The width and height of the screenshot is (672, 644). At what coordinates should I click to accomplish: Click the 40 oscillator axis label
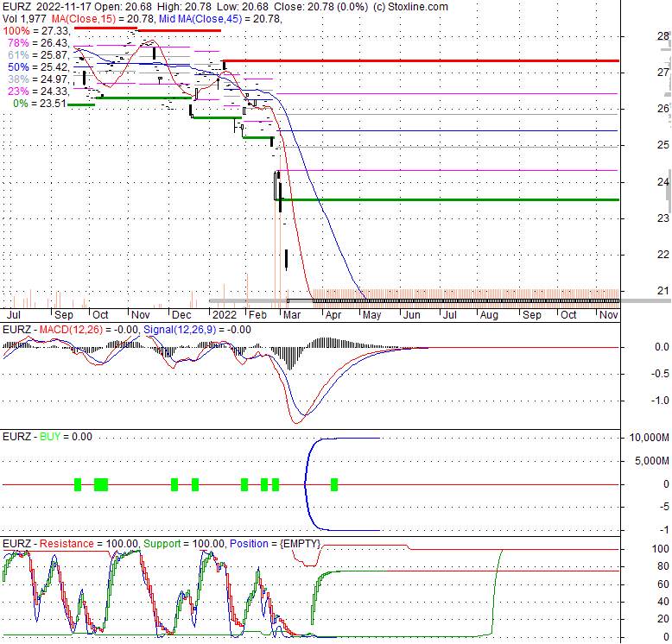point(663,602)
